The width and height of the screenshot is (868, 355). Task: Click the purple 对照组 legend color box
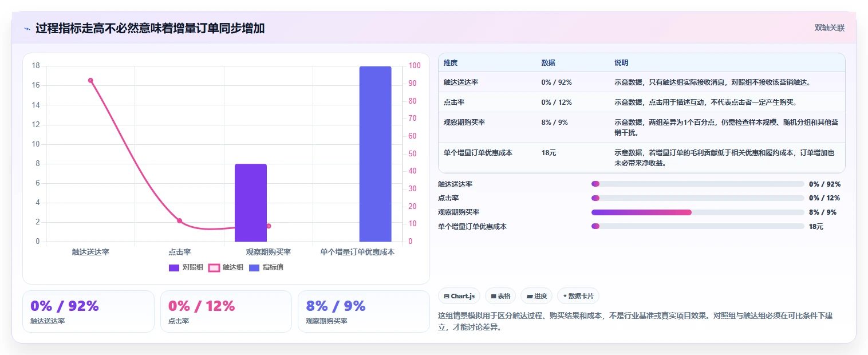(x=174, y=268)
